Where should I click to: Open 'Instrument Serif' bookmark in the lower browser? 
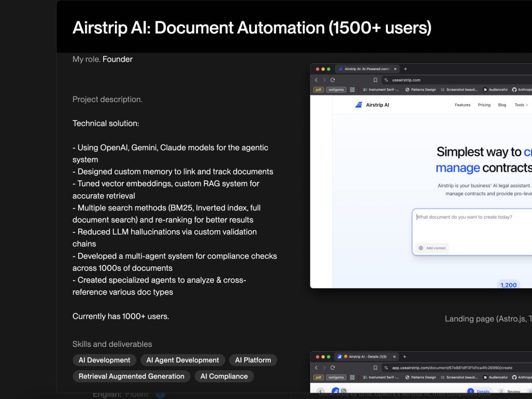pyautogui.click(x=381, y=377)
